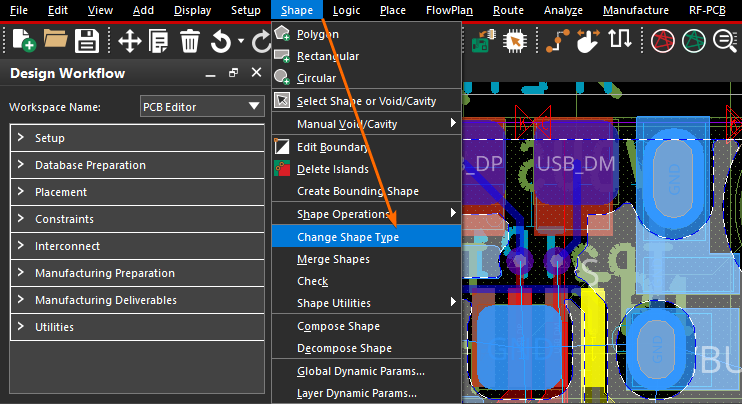Screen dimensions: 742x404
Task: Click the Undo arrow icon
Action: tap(220, 41)
